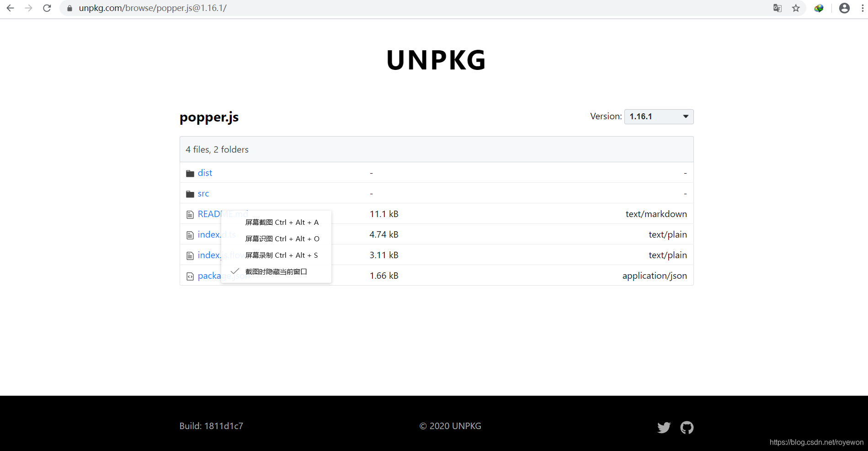The image size is (868, 451).
Task: Open the GitHub icon in the footer
Action: point(687,427)
